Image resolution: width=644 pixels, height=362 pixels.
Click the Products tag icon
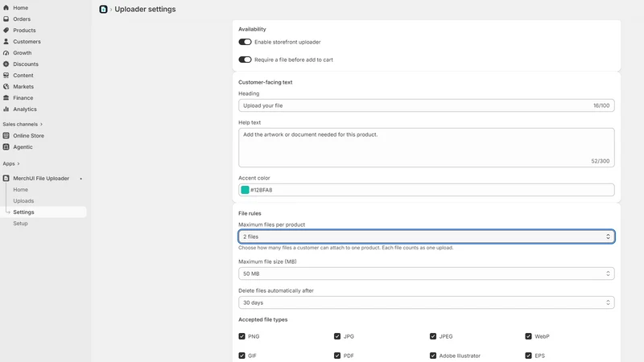(x=6, y=31)
